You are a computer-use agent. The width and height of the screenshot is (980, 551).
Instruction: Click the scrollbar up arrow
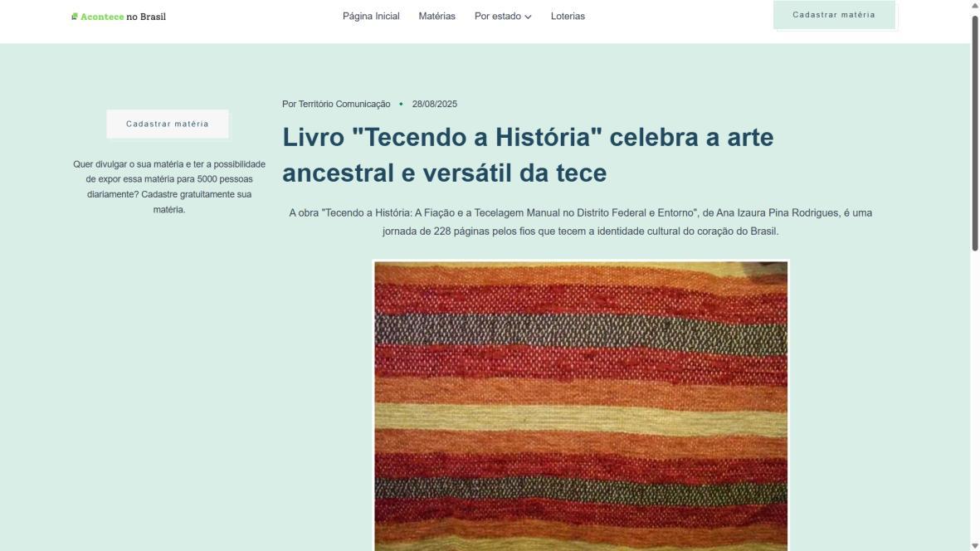coord(974,5)
